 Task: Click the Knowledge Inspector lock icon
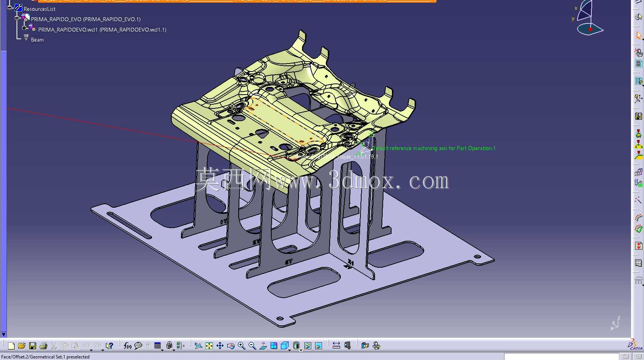pyautogui.click(x=169, y=346)
